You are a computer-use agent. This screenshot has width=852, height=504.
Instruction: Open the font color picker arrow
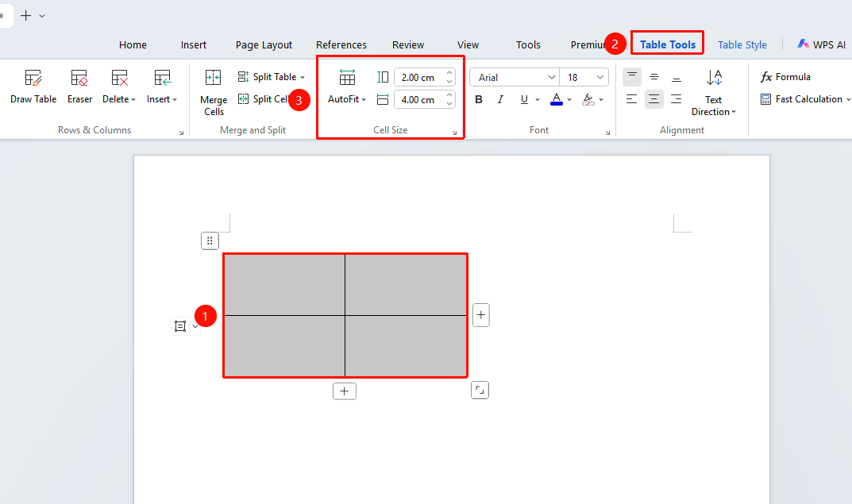[x=569, y=99]
